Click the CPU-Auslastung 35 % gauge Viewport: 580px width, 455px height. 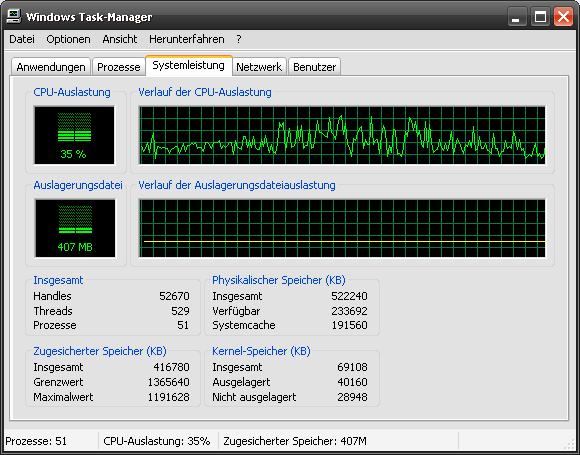74,135
